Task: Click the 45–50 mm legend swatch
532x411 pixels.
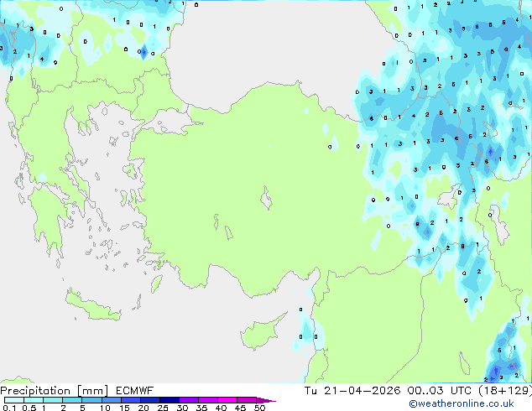Action: point(247,400)
